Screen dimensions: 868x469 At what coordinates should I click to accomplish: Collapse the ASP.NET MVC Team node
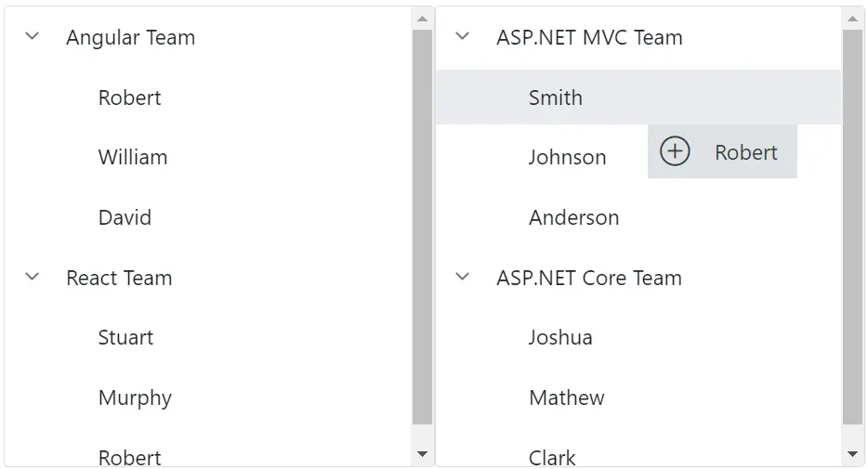[x=462, y=36]
